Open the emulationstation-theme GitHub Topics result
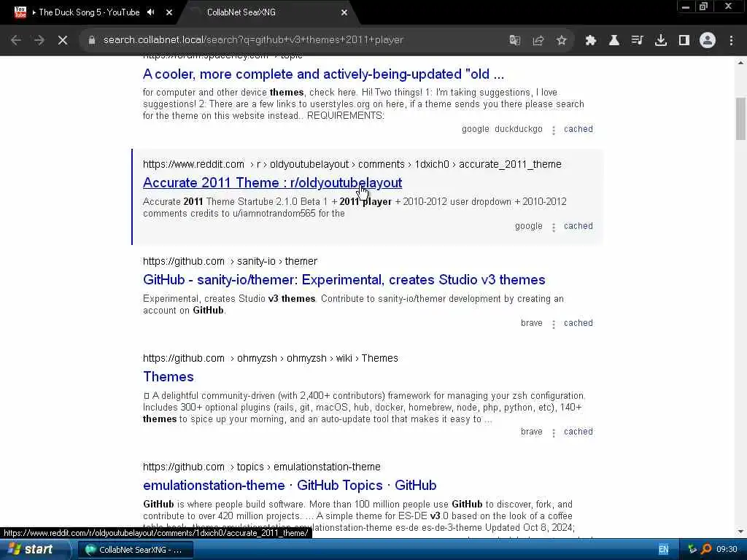Screen dimensions: 747x560 point(290,485)
